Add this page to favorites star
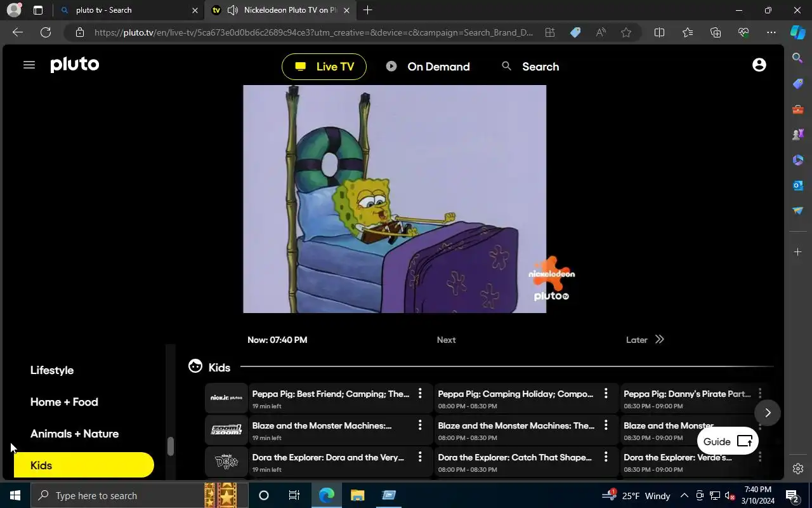The height and width of the screenshot is (508, 812). click(x=626, y=32)
